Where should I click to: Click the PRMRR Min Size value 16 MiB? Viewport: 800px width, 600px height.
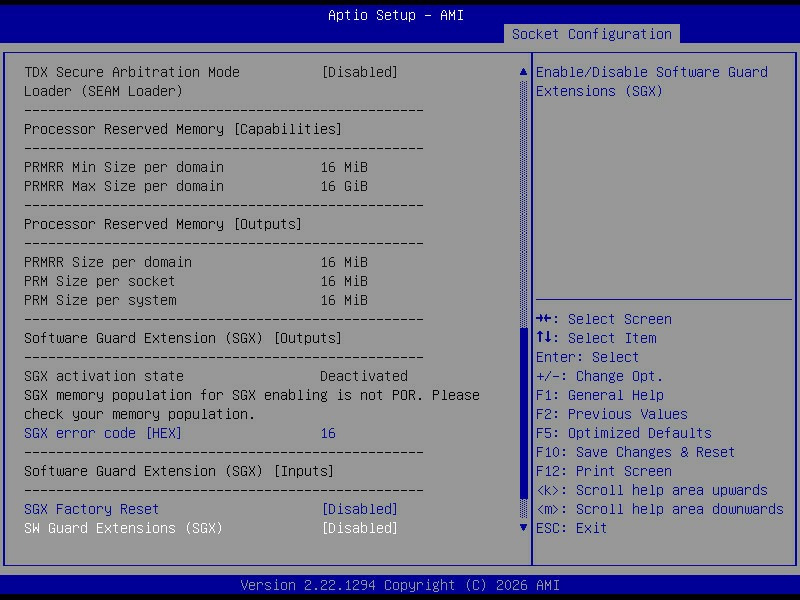[x=344, y=167]
